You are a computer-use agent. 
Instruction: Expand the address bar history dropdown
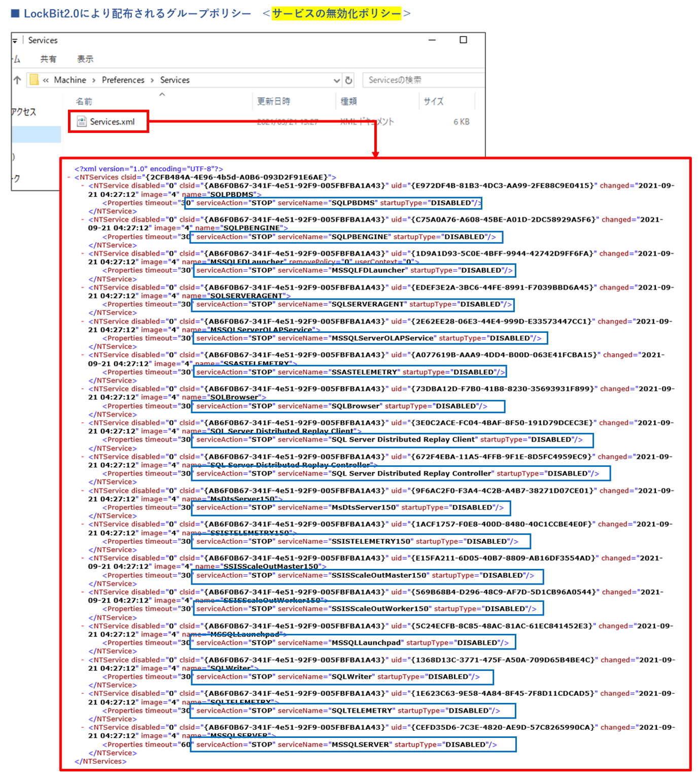tap(336, 80)
